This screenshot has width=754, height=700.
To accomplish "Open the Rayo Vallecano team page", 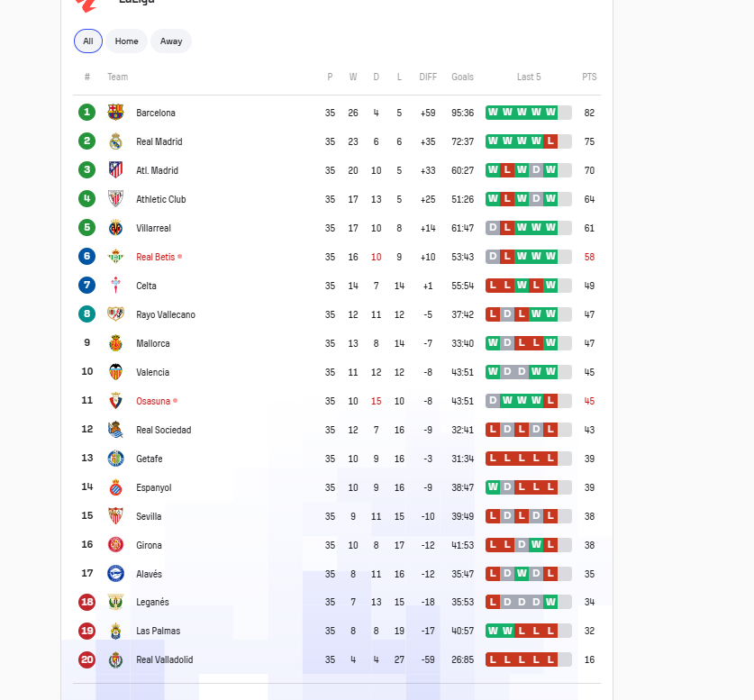I will point(166,315).
